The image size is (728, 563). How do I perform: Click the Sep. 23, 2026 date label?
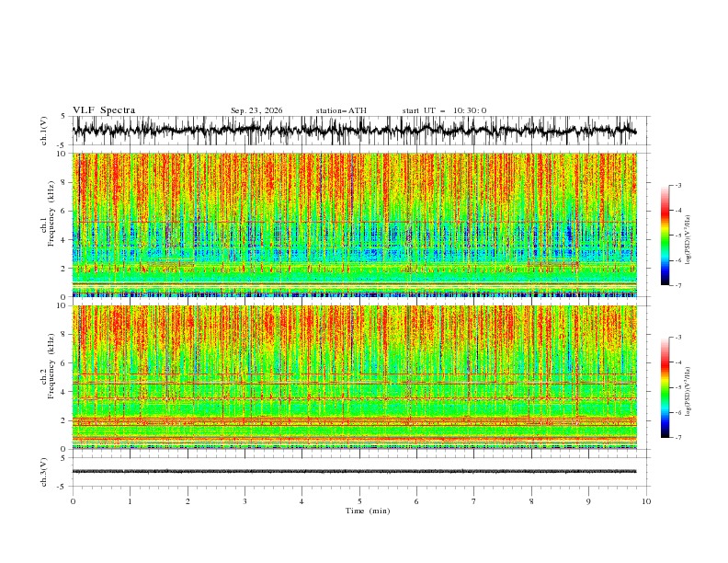[x=256, y=110]
